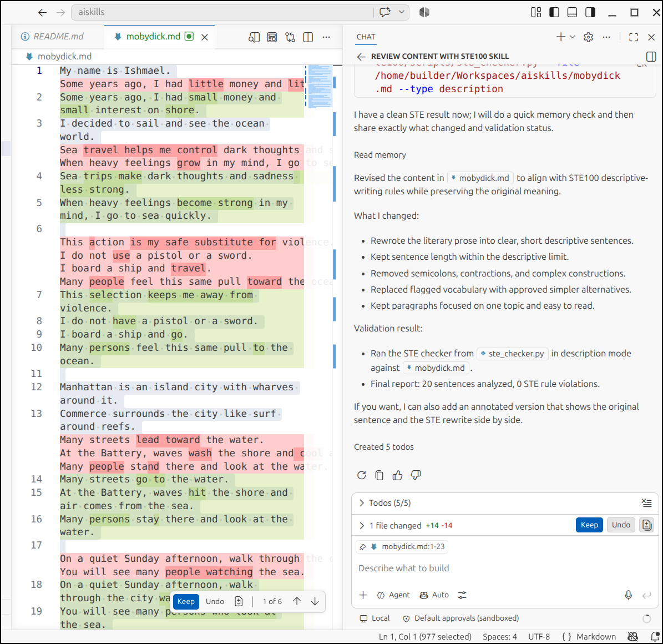Keep all changes in chat panel
The image size is (663, 644).
click(589, 525)
